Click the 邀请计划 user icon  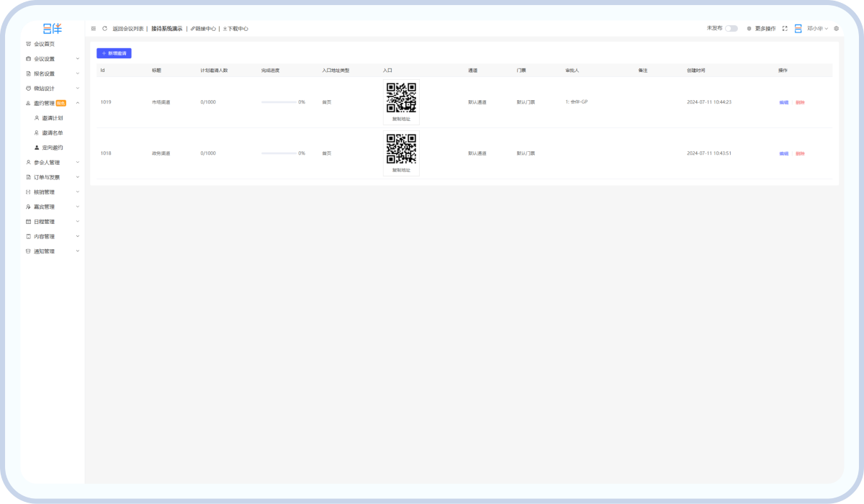pos(37,117)
